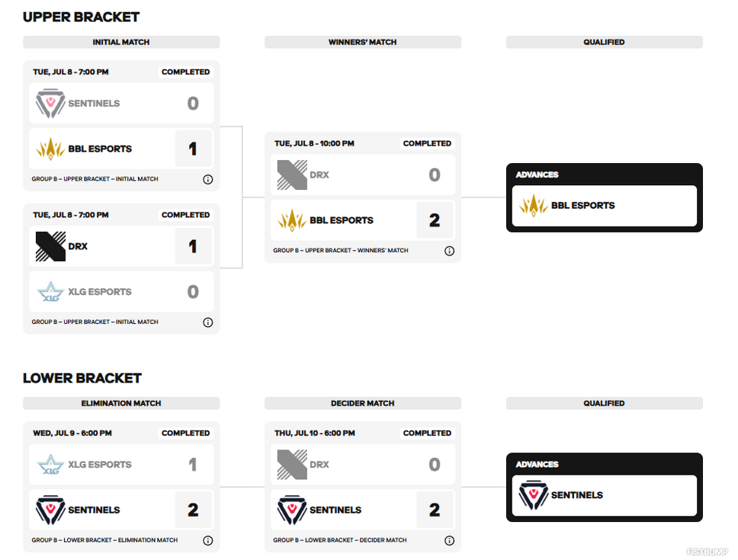
Task: Click XLG Esports logo in Elimination Match
Action: click(x=50, y=465)
